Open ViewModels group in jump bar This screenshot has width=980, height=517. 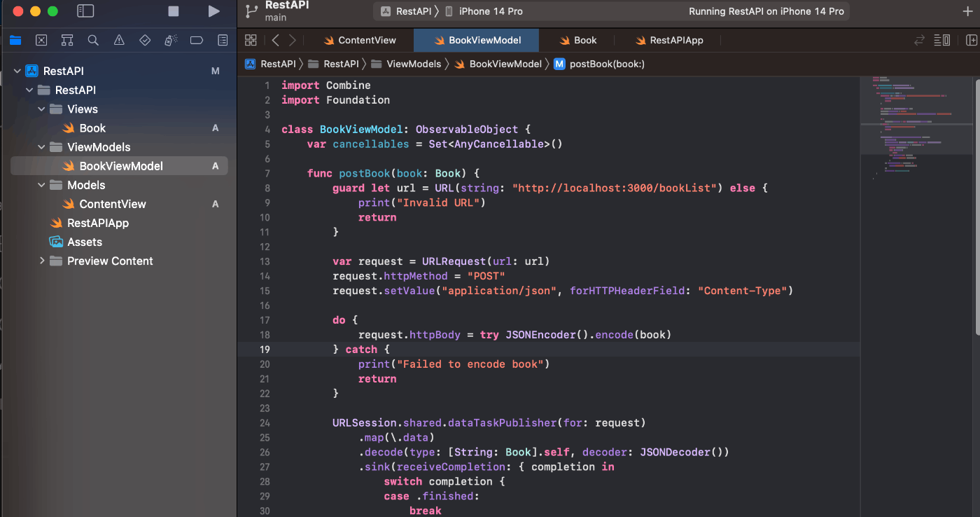coord(407,64)
